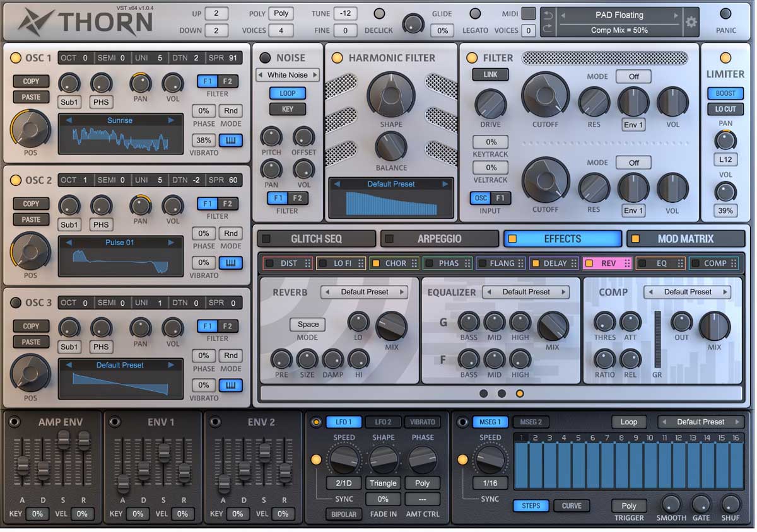Viewport: 757px width, 532px height.
Task: Open MSEG Loop mode dropdown
Action: (629, 422)
